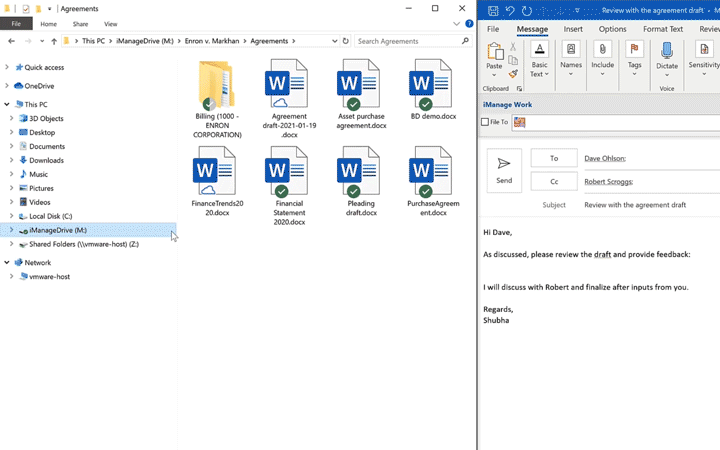720x450 pixels.
Task: Switch to the Insert ribbon tab
Action: [573, 29]
